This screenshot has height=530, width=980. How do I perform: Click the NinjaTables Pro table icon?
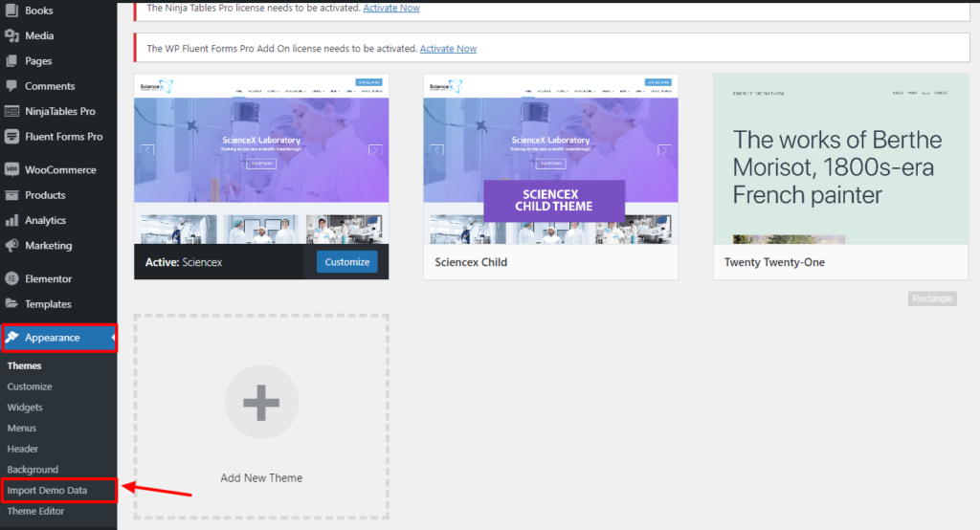tap(11, 111)
